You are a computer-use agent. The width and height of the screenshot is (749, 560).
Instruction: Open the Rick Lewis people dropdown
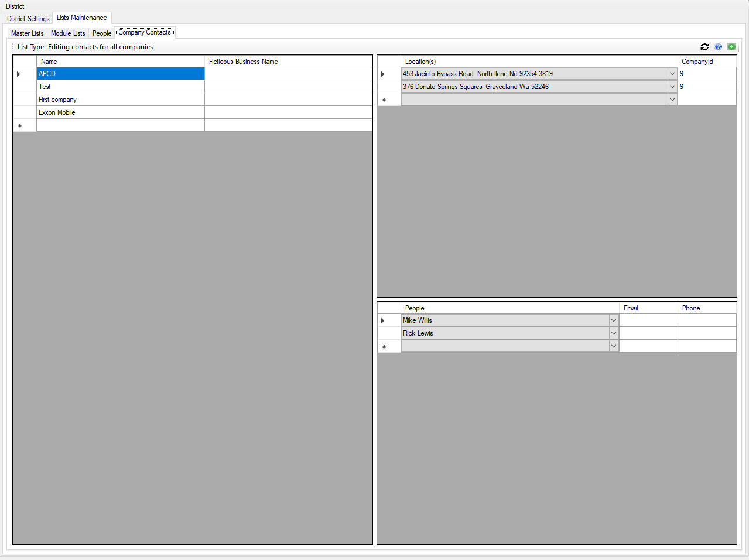(x=613, y=333)
